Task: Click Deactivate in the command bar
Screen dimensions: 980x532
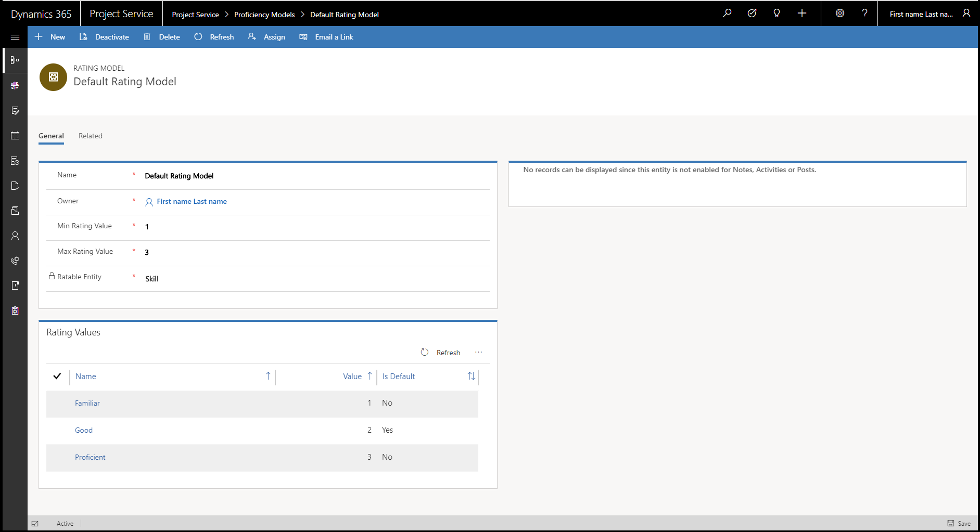Action: (104, 37)
